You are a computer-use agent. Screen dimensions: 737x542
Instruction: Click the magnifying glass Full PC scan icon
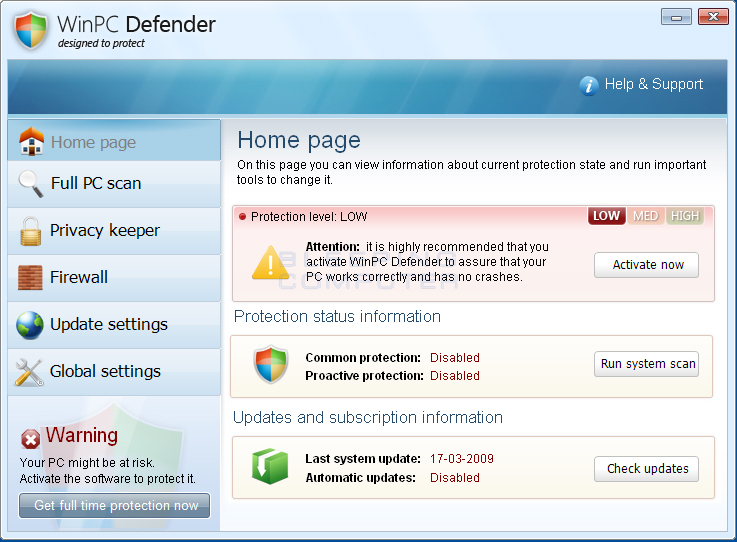point(31,184)
